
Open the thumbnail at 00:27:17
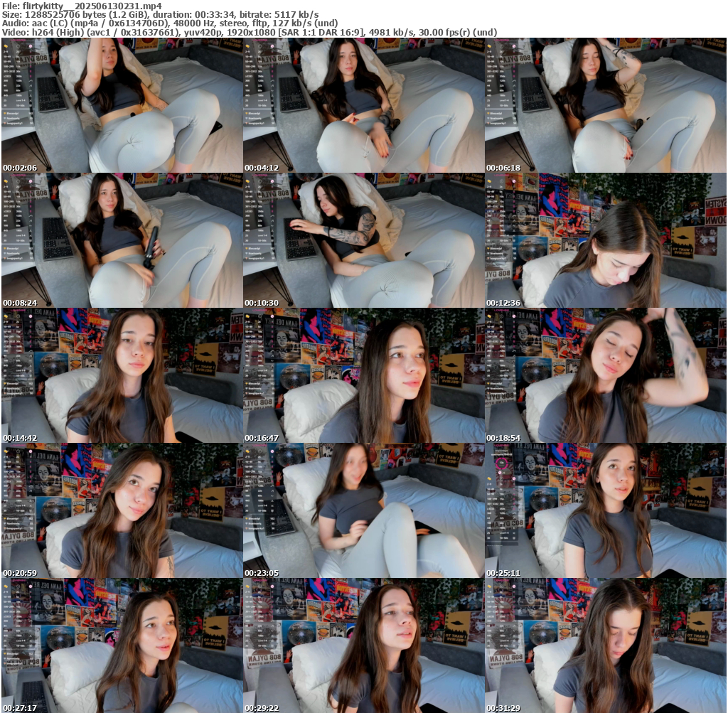click(x=122, y=645)
